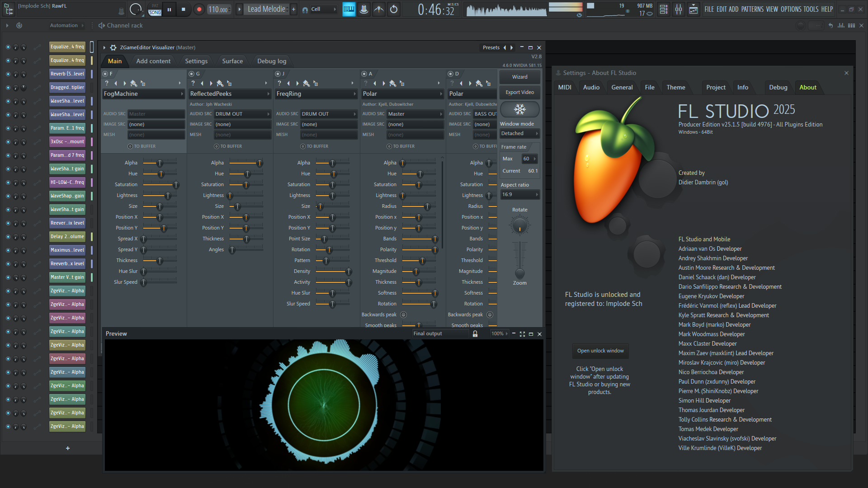Click the step sequencer bars icon in channel rack
Screen dimensions: 868x488
[x=852, y=26]
